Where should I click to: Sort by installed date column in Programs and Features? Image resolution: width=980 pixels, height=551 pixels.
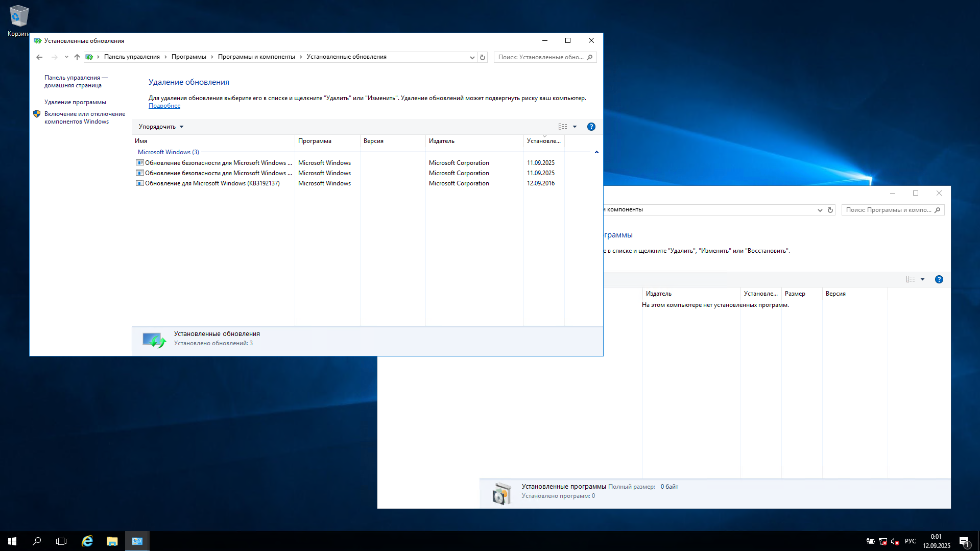(x=761, y=294)
